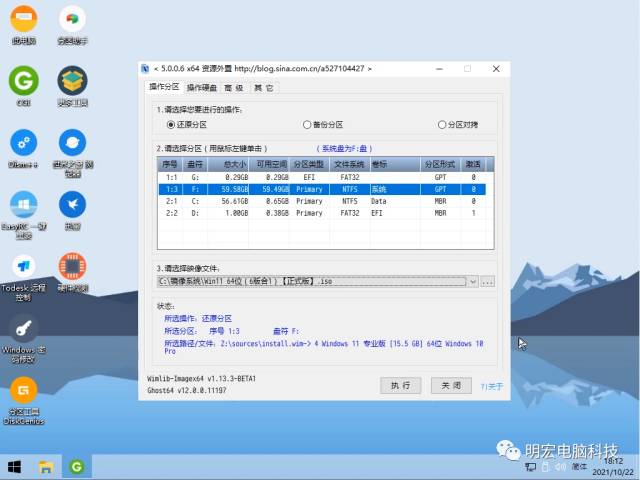640x480 pixels.
Task: Launch 分区工具 DiskGenius from the desktop
Action: tap(24, 401)
